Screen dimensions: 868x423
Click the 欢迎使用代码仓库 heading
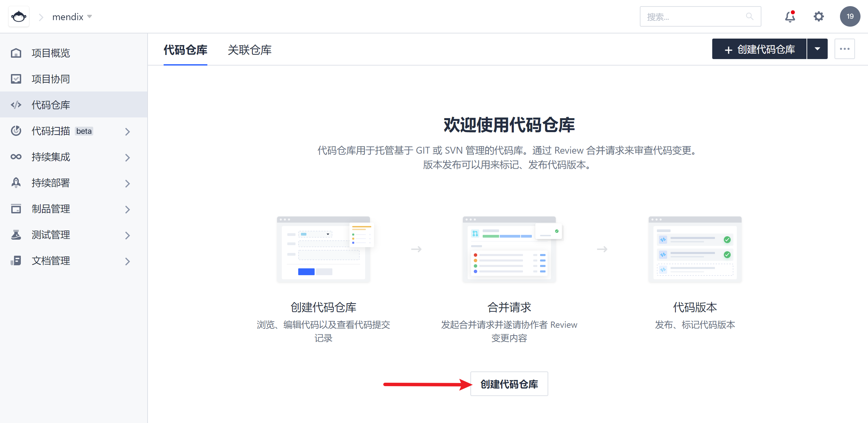(x=509, y=125)
